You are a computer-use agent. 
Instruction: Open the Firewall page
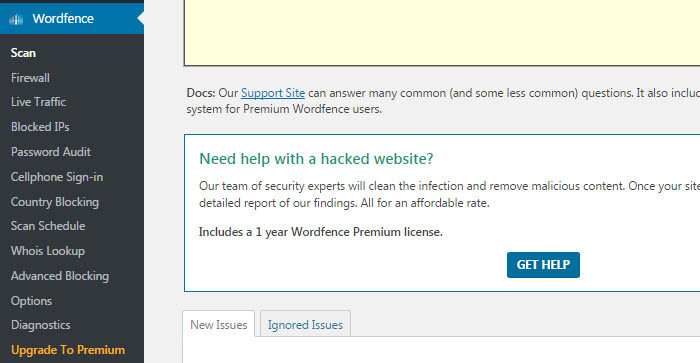(x=30, y=78)
